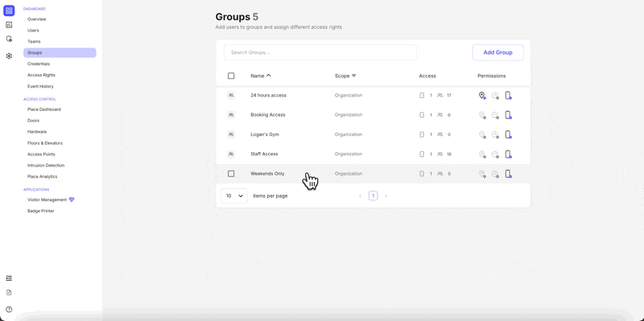Image resolution: width=644 pixels, height=321 pixels.
Task: Click mobile permission icon for Booking Access
Action: click(508, 115)
